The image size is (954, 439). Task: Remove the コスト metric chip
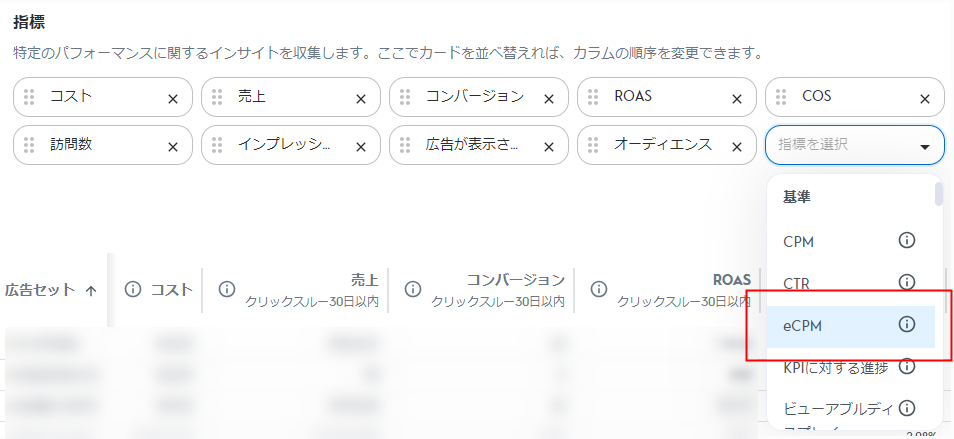click(x=173, y=98)
